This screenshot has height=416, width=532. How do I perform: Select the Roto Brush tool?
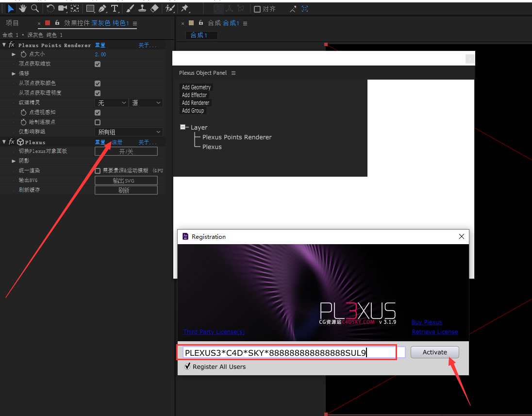tap(169, 9)
